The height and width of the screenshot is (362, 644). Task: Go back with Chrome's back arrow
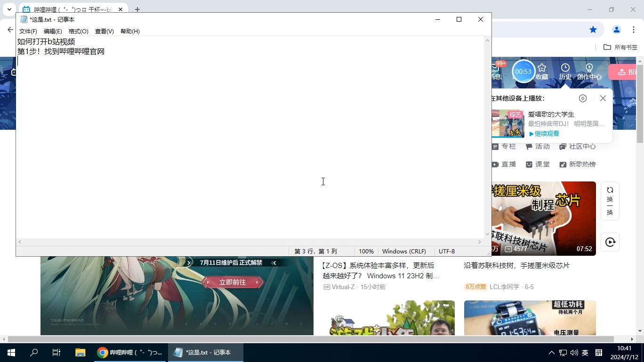pyautogui.click(x=10, y=30)
